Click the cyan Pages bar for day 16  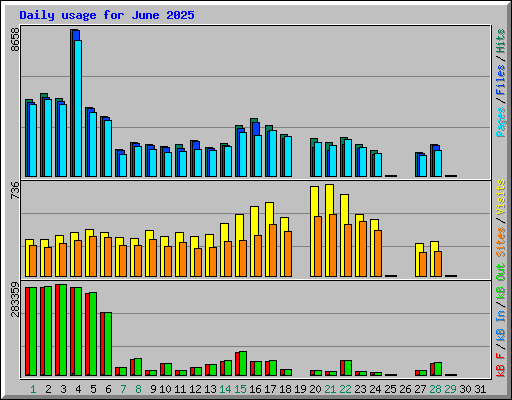pyautogui.click(x=258, y=156)
